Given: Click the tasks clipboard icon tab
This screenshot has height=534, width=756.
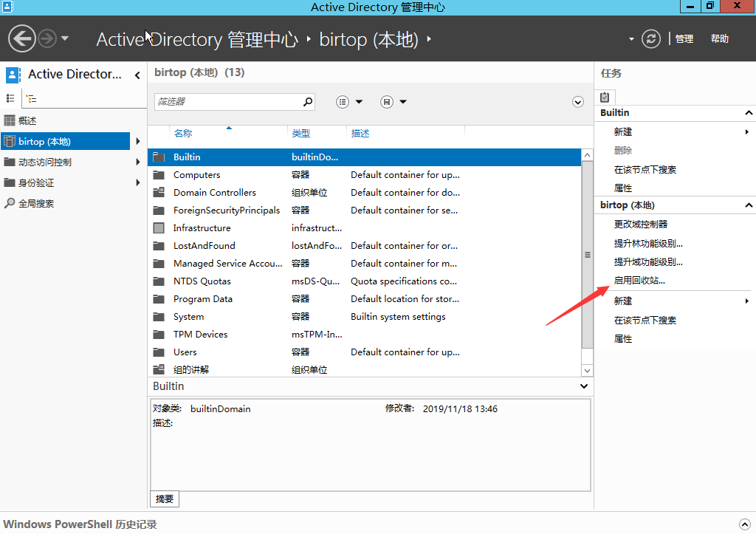Looking at the screenshot, I should point(605,97).
